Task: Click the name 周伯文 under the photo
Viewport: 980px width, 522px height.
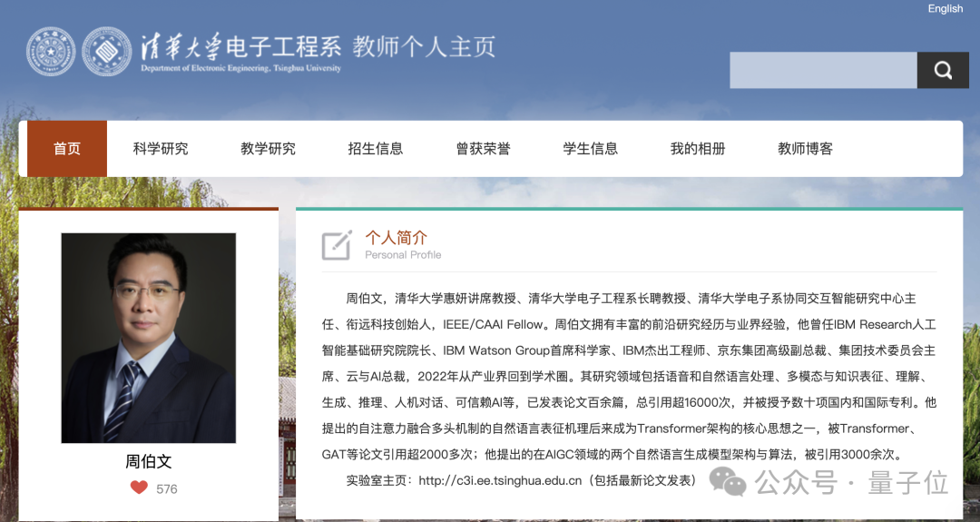Action: [149, 462]
